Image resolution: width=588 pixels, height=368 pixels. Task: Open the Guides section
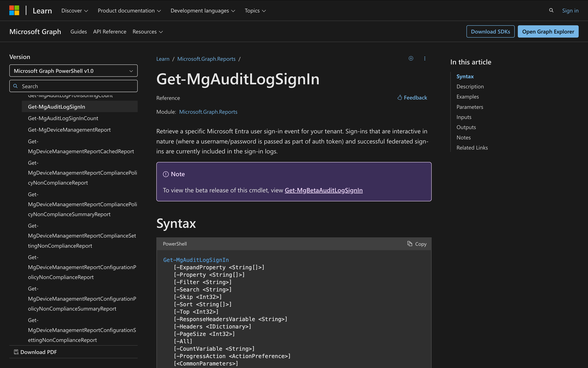click(x=78, y=32)
